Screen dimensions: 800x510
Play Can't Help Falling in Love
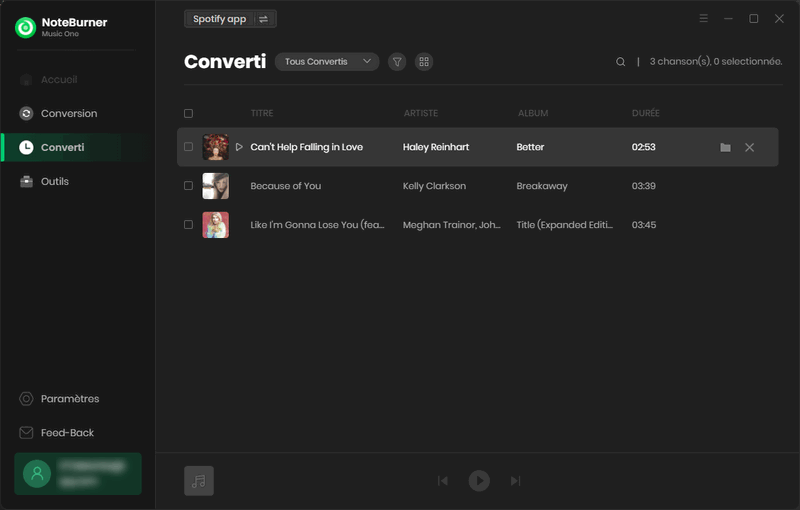tap(239, 147)
